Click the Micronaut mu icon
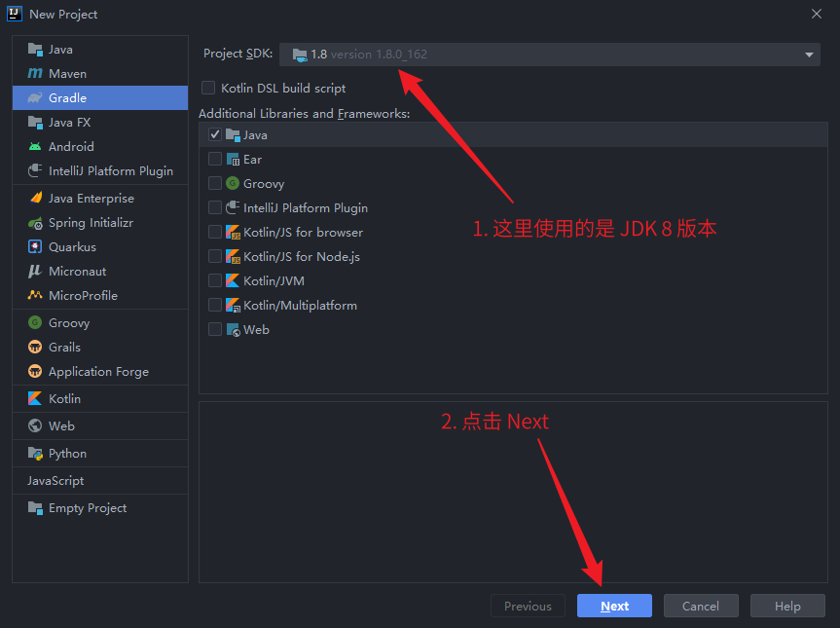The image size is (840, 628). [x=35, y=272]
